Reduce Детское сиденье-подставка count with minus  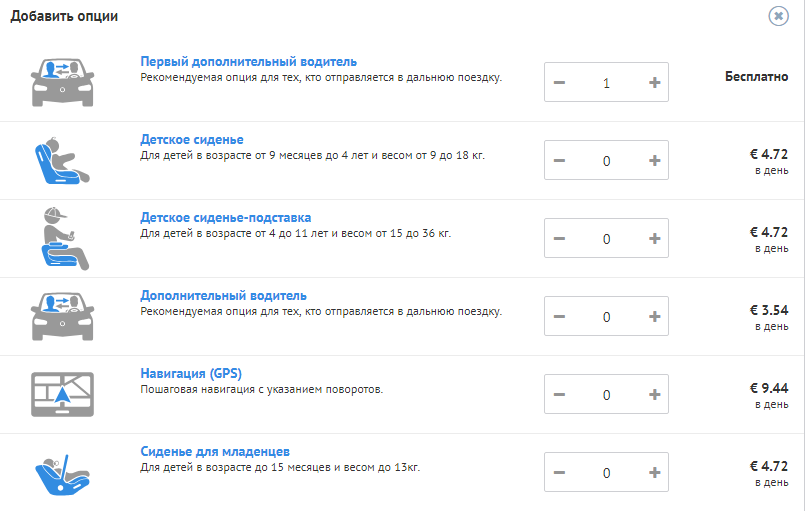point(559,239)
